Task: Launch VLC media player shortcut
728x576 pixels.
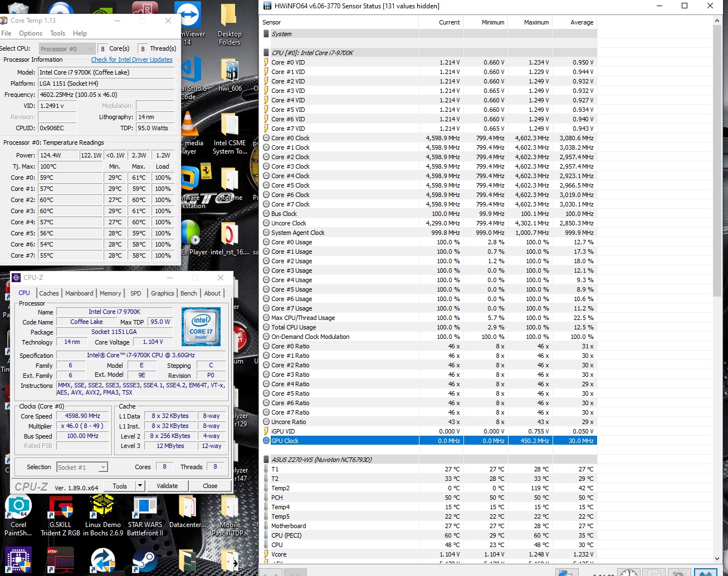Action: pyautogui.click(x=190, y=132)
